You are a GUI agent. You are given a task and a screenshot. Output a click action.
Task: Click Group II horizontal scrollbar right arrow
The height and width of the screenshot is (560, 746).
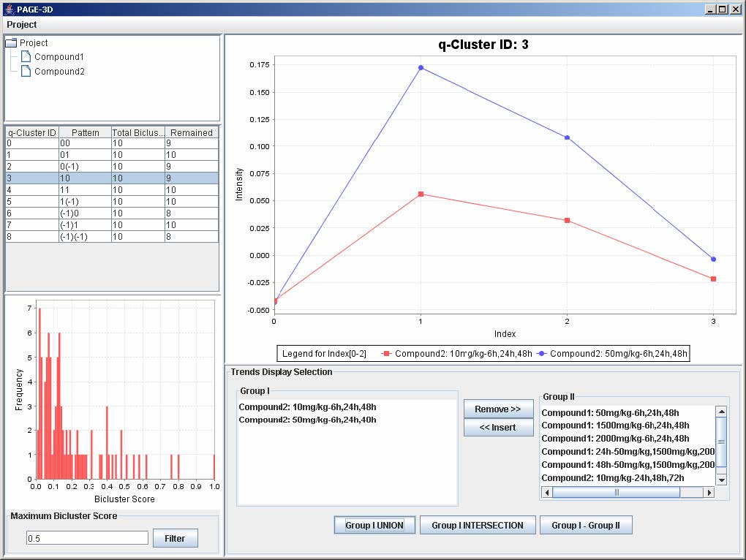tap(708, 493)
